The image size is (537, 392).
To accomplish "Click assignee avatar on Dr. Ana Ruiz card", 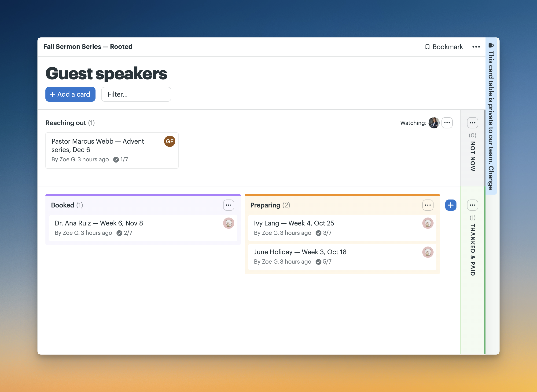I will click(228, 223).
